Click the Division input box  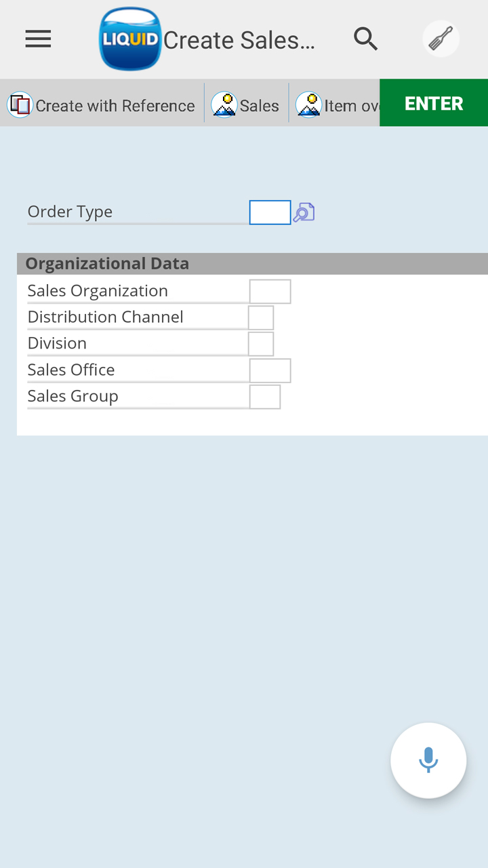point(261,344)
